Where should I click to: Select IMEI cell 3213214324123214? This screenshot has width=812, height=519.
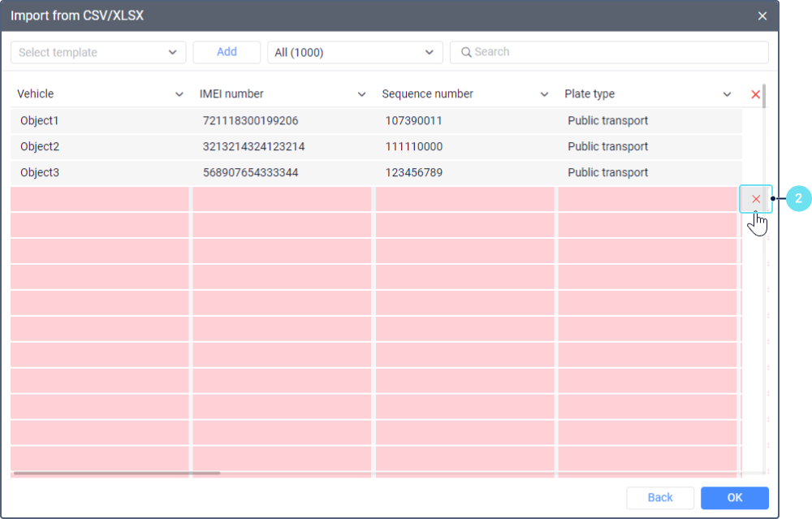pyautogui.click(x=253, y=147)
